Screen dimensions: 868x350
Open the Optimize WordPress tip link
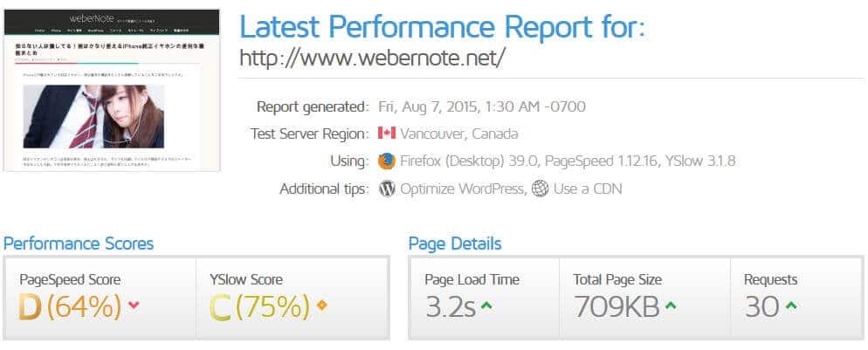[x=462, y=189]
